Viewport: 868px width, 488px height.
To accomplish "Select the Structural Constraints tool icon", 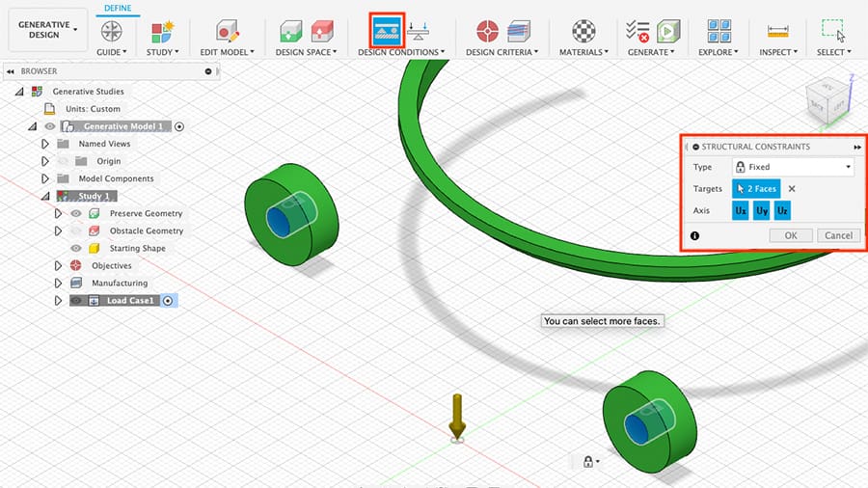I will tap(387, 31).
